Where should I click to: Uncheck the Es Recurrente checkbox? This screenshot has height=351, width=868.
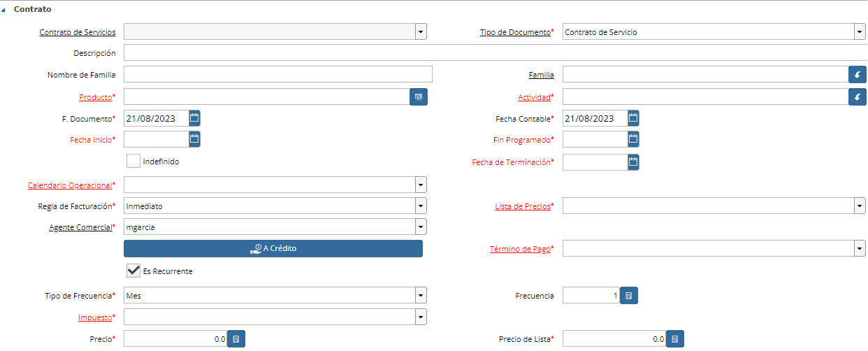133,271
